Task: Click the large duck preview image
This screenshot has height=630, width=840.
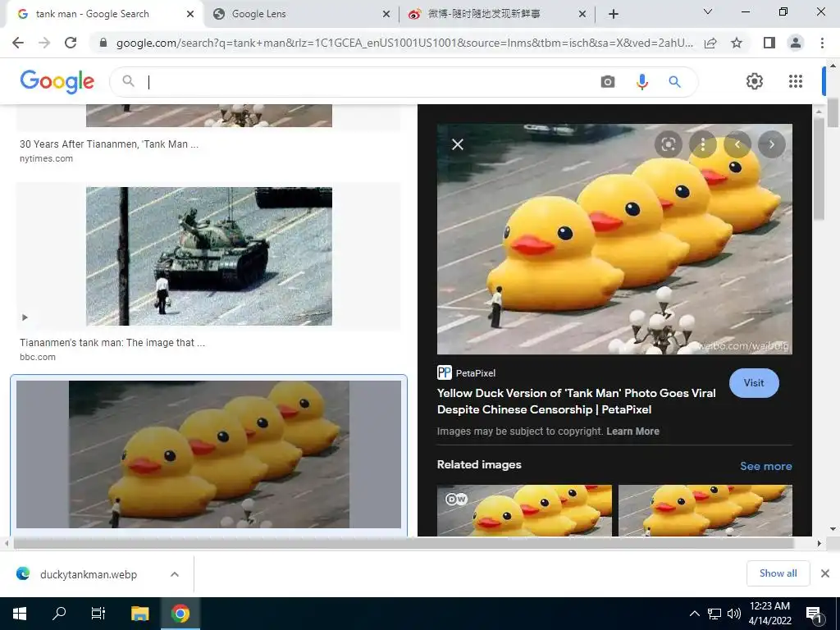Action: click(614, 239)
